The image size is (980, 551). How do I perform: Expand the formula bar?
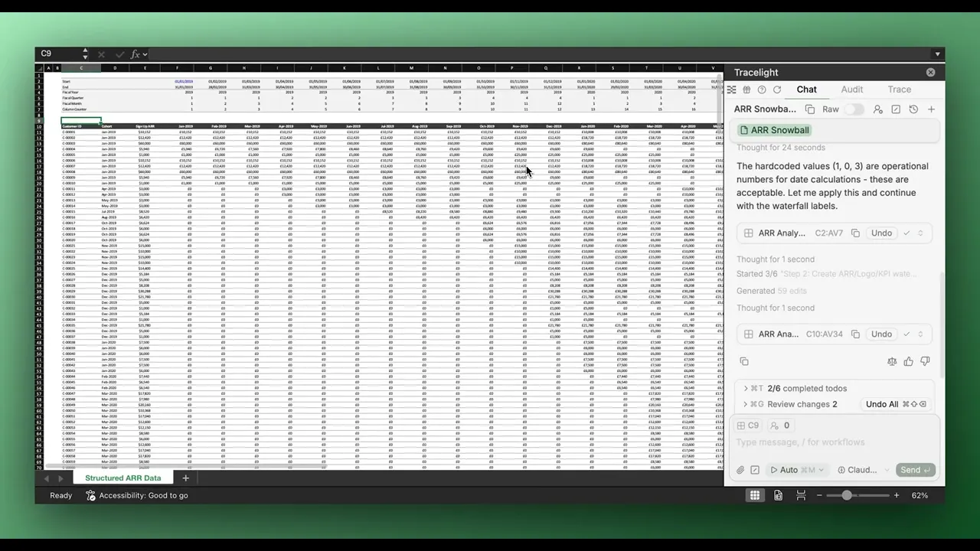click(x=937, y=54)
